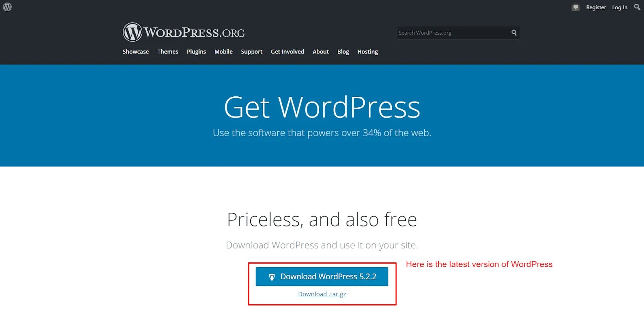Go to the Themes page
This screenshot has width=644, height=316.
168,52
